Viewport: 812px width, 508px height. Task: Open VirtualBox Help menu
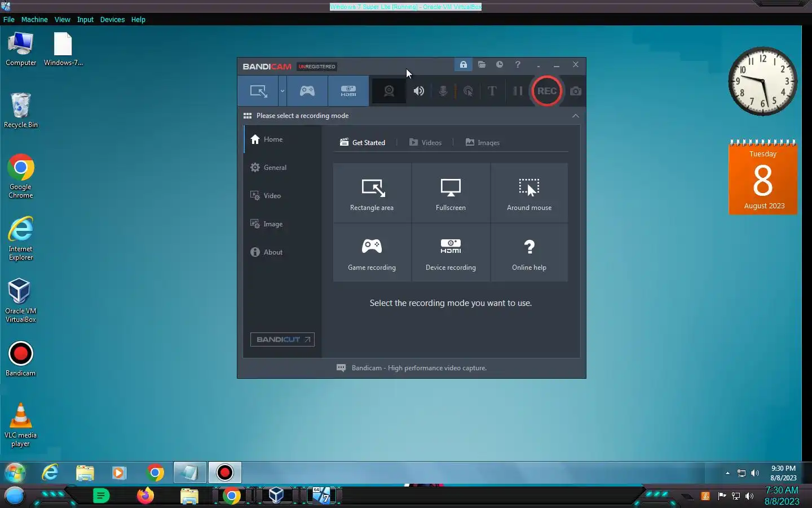[138, 19]
